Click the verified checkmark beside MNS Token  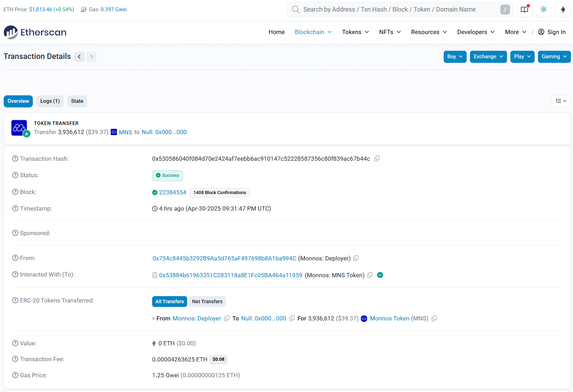pos(380,275)
